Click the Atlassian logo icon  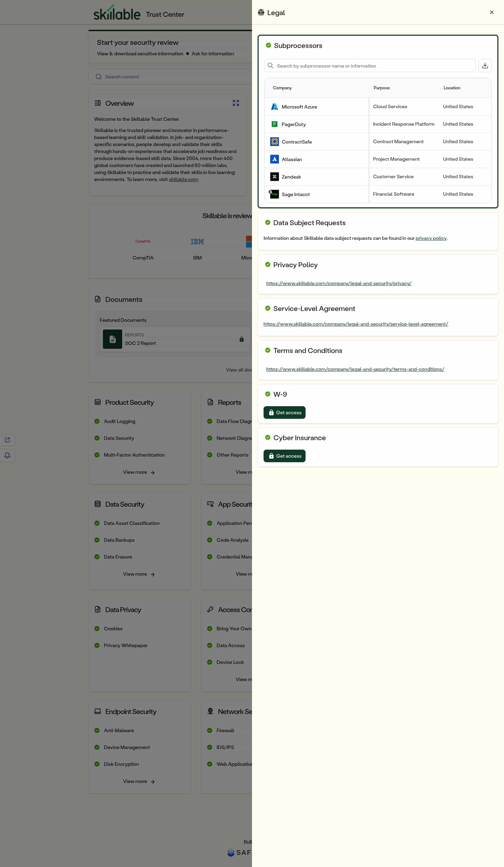click(274, 159)
